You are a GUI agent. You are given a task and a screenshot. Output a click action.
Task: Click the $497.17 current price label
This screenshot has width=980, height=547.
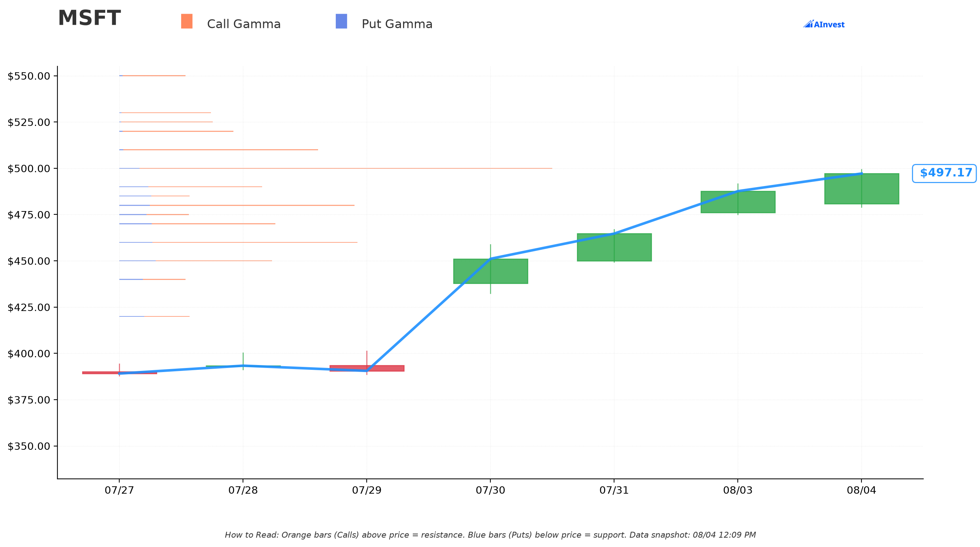pos(944,173)
